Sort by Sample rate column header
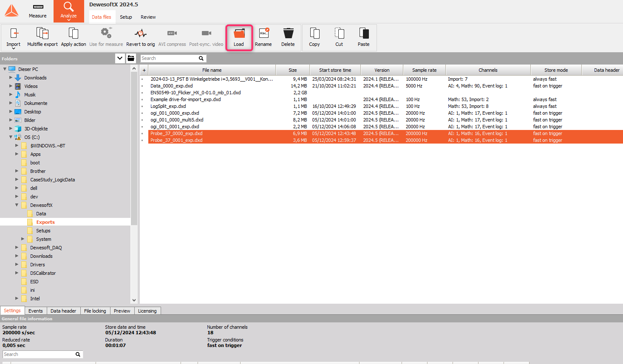 coord(425,70)
